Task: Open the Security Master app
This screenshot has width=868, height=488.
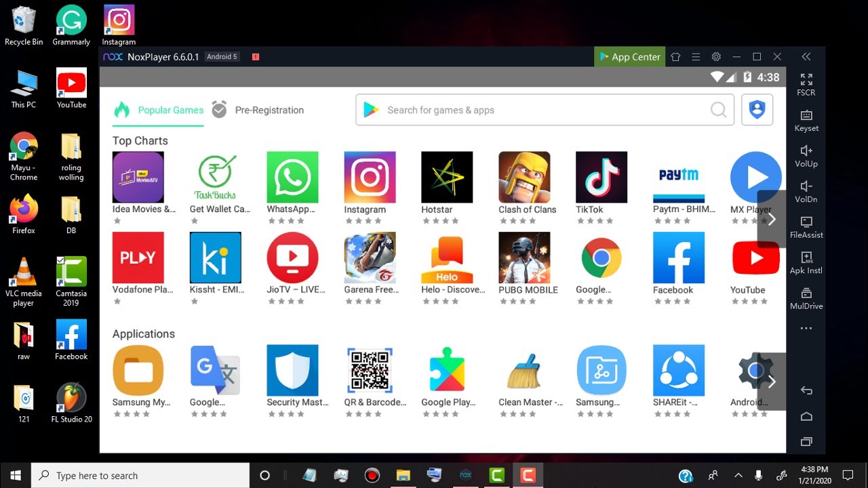Action: [x=292, y=370]
